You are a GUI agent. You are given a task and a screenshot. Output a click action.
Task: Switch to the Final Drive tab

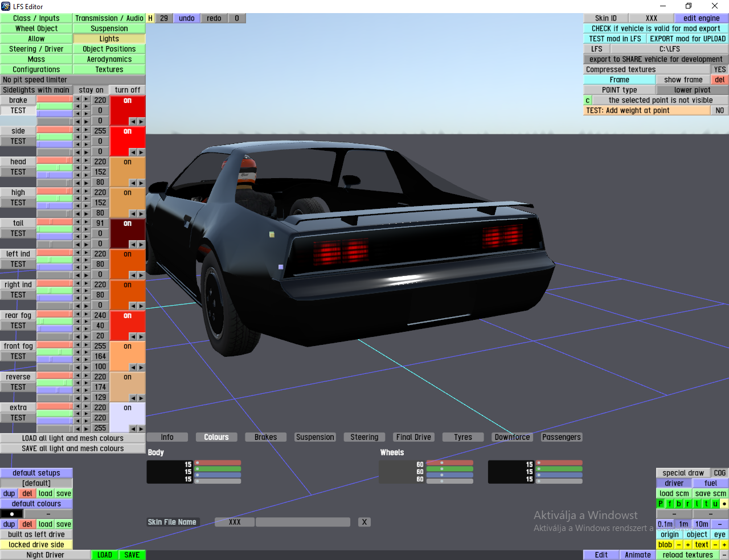tap(413, 437)
